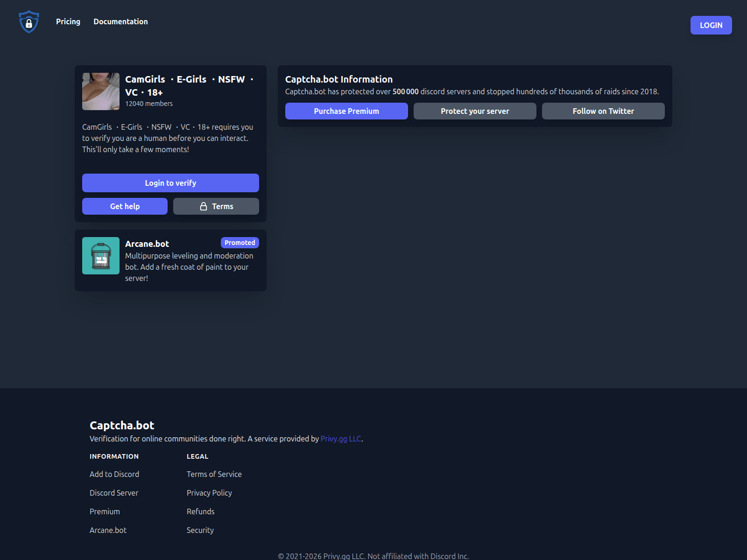Click the server avatar thumbnail
The image size is (747, 560).
point(101,91)
